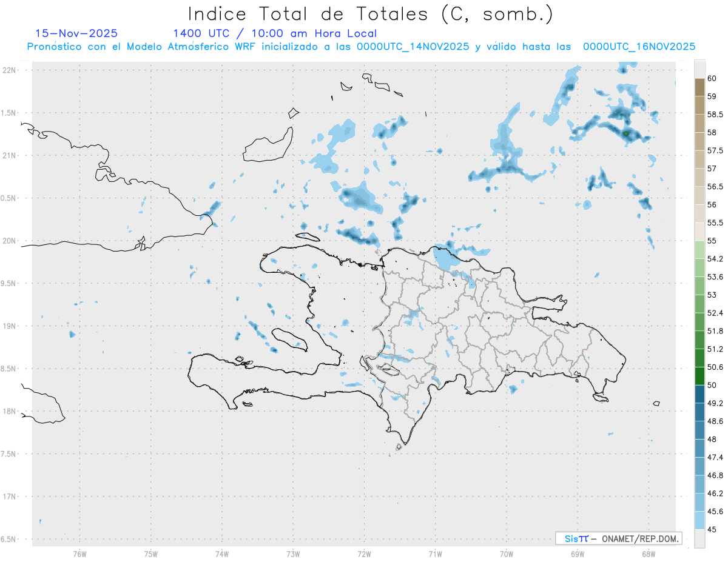Click the colorbar value 52.4

click(715, 313)
